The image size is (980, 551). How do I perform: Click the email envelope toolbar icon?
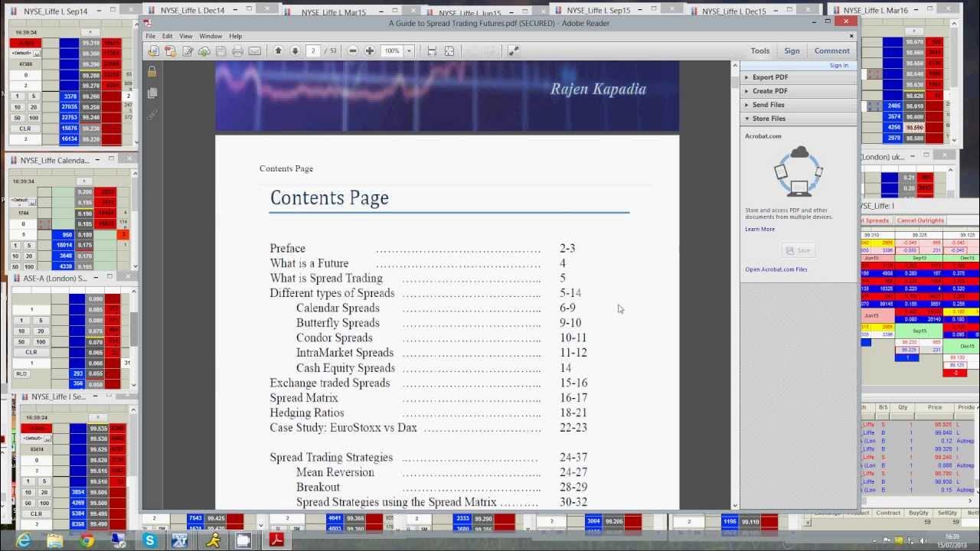pyautogui.click(x=254, y=51)
